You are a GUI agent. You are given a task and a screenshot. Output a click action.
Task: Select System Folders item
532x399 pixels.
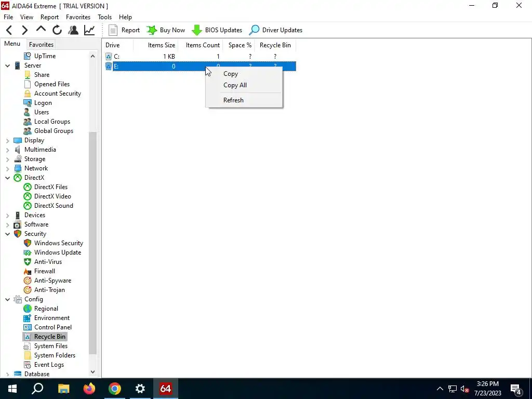(x=54, y=355)
